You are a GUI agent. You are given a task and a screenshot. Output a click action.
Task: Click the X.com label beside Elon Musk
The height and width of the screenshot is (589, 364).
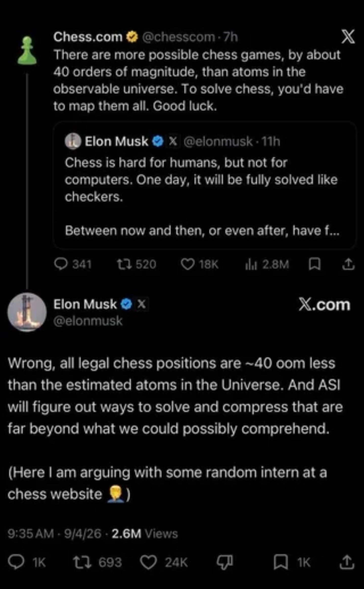(324, 305)
